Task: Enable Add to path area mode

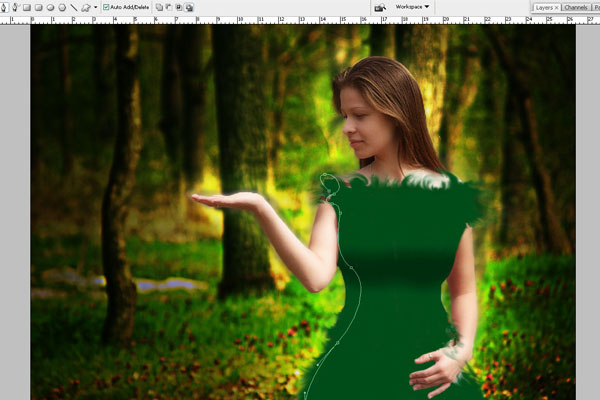Action: point(158,7)
